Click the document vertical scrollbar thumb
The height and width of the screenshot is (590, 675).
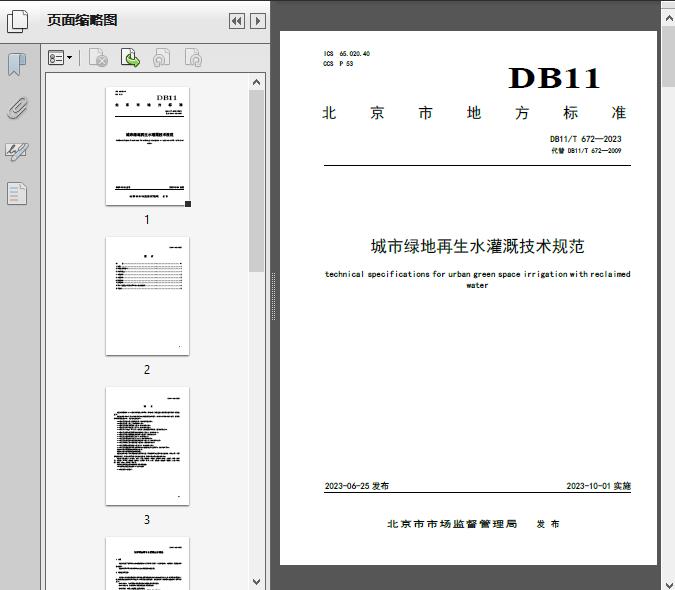[x=669, y=56]
